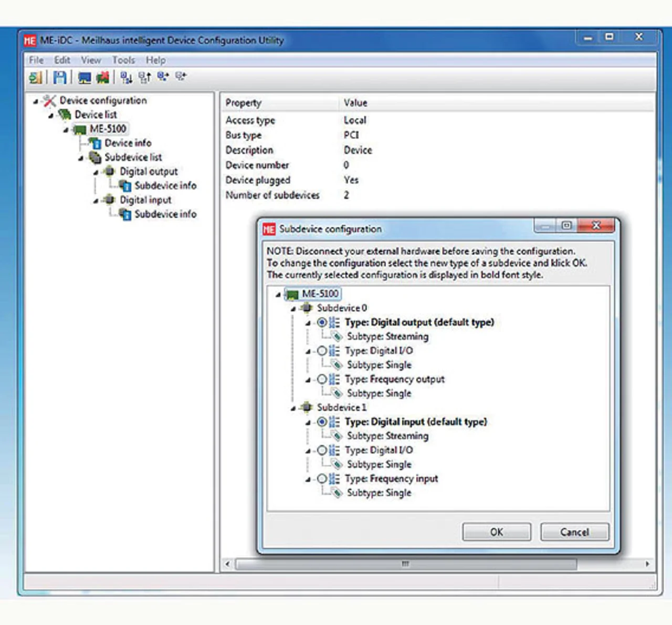
Task: Click the Device configuration tools icon
Action: tap(49, 100)
